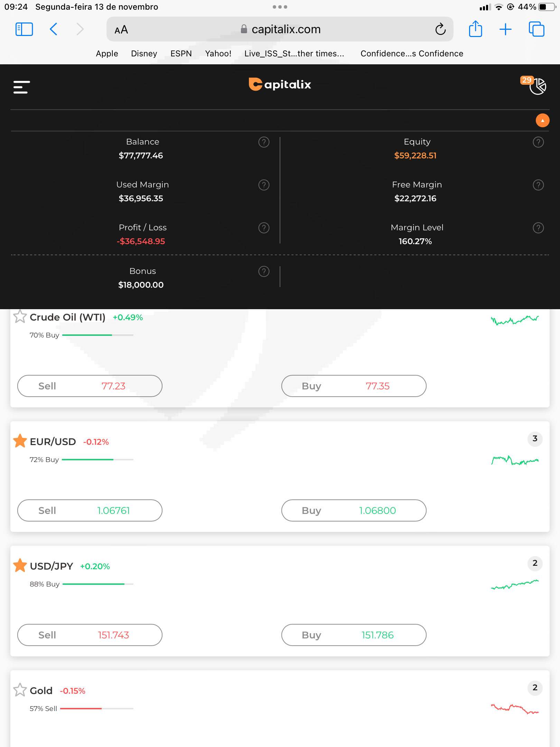The height and width of the screenshot is (747, 560).
Task: Show Equity help question mark
Action: click(x=538, y=142)
